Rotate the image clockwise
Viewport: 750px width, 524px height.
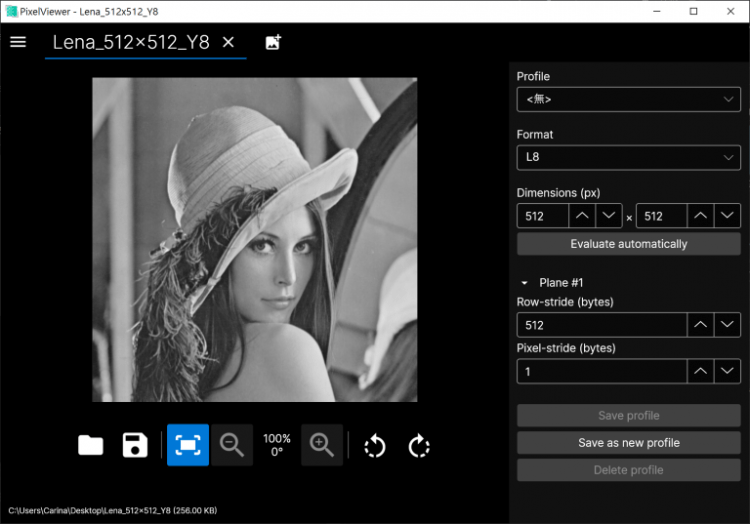click(419, 446)
